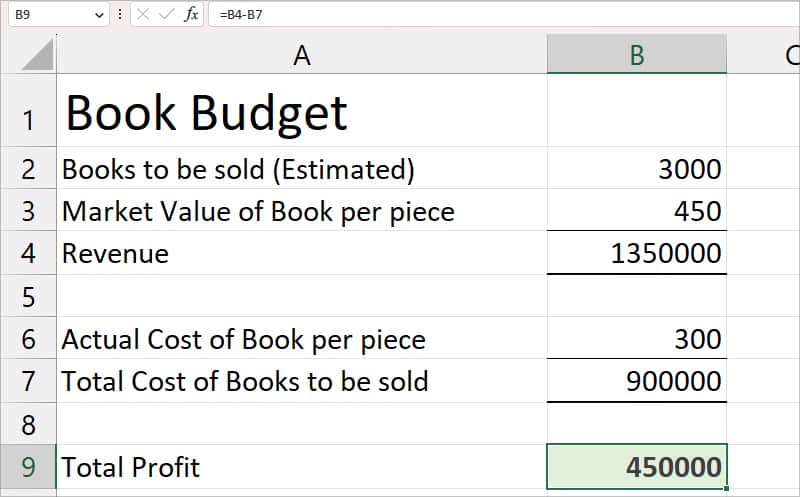The height and width of the screenshot is (497, 800).
Task: Select row 9 header
Action: pos(28,467)
